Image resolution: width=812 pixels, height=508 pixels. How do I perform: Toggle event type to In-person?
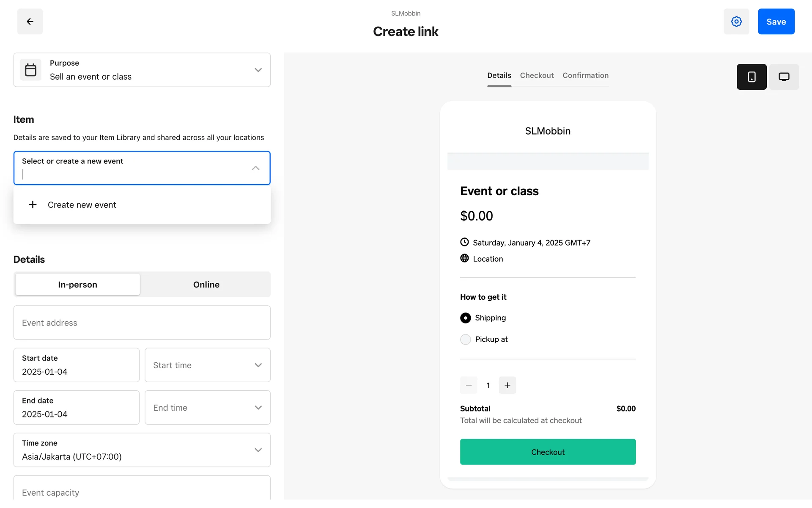click(x=78, y=284)
